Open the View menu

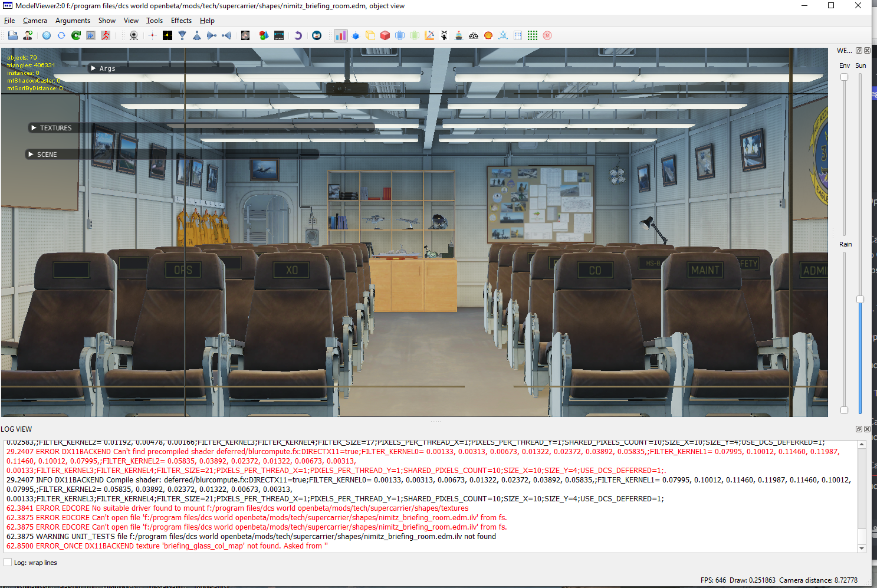pyautogui.click(x=131, y=21)
